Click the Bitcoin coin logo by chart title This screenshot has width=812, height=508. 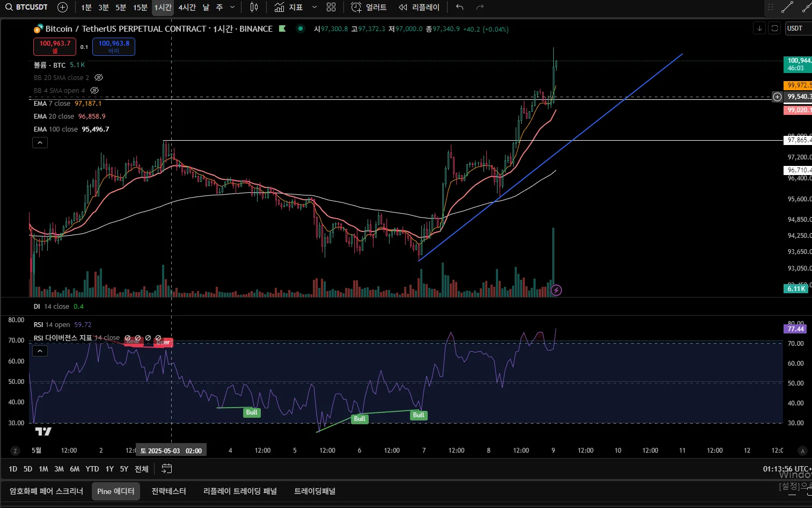click(x=38, y=28)
